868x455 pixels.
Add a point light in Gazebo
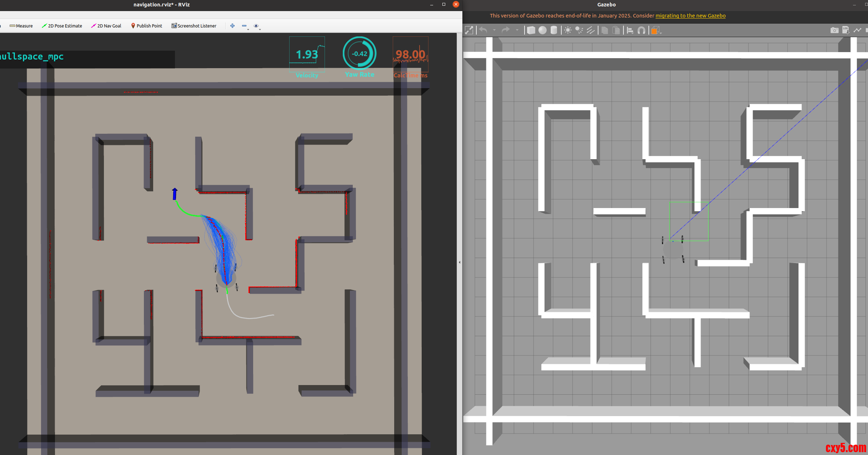[x=568, y=30]
